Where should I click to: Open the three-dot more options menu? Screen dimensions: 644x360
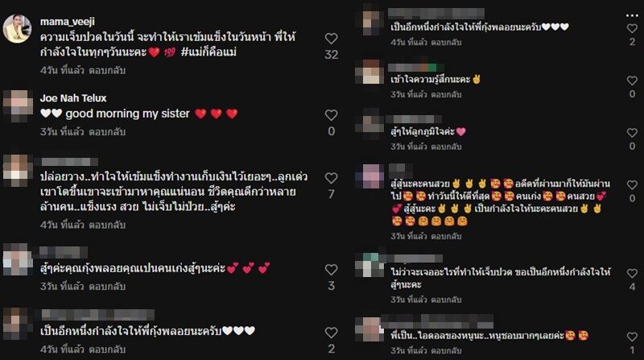632,15
